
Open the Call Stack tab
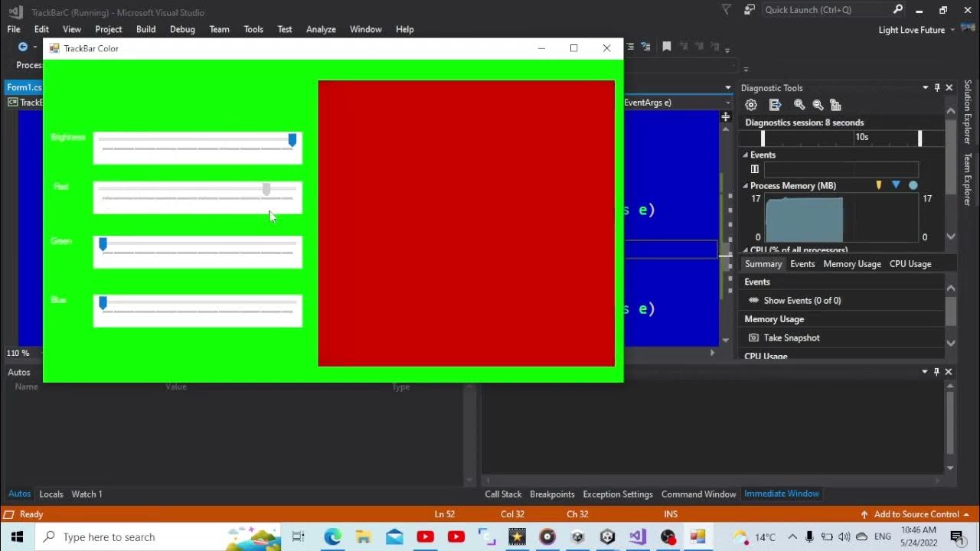click(503, 494)
